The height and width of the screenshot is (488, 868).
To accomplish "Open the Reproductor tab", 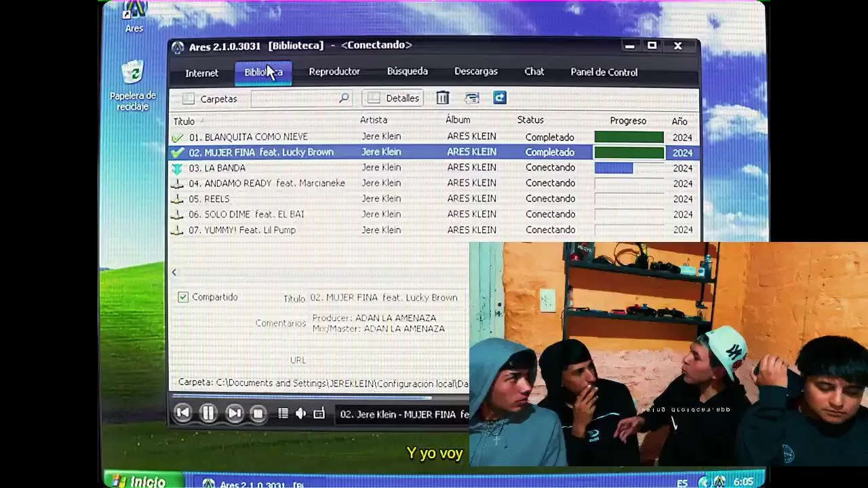I will tap(334, 72).
